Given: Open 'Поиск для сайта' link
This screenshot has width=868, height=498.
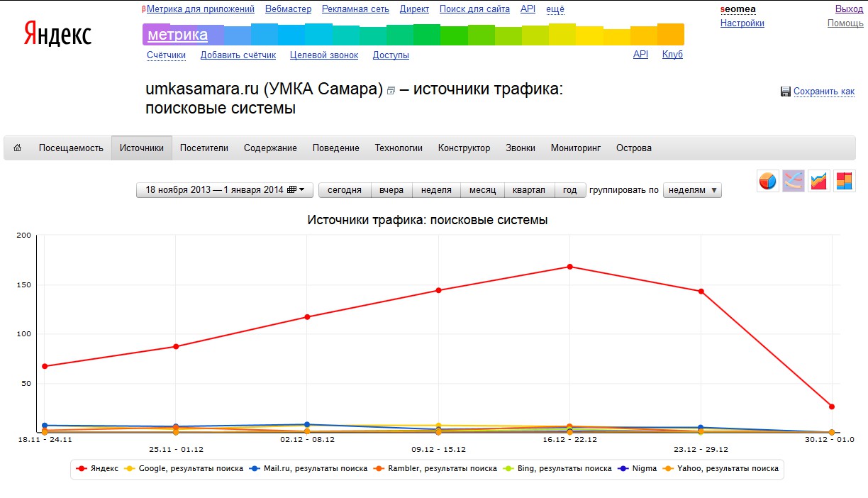Looking at the screenshot, I should pos(474,9).
